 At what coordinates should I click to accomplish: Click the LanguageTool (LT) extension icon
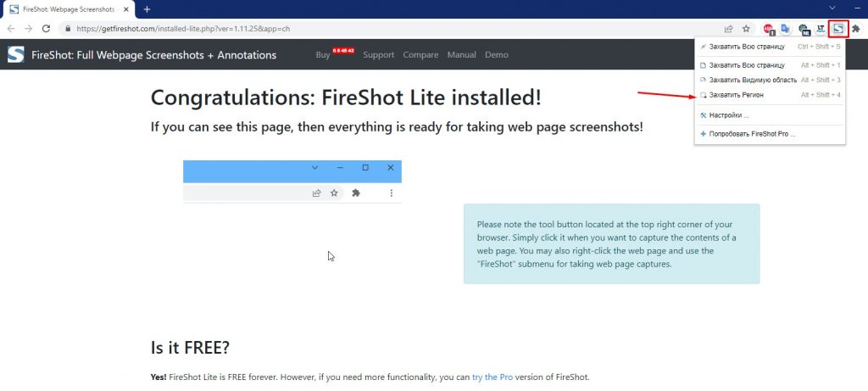821,29
